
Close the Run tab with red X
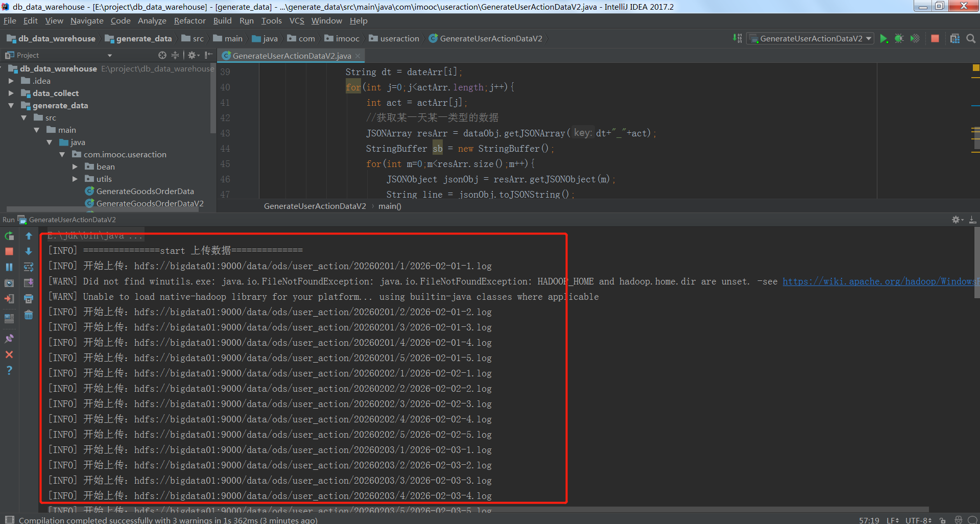[x=9, y=354]
